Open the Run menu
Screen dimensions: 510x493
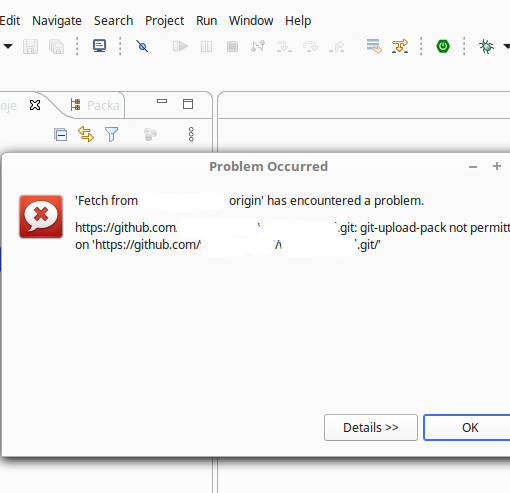tap(206, 21)
